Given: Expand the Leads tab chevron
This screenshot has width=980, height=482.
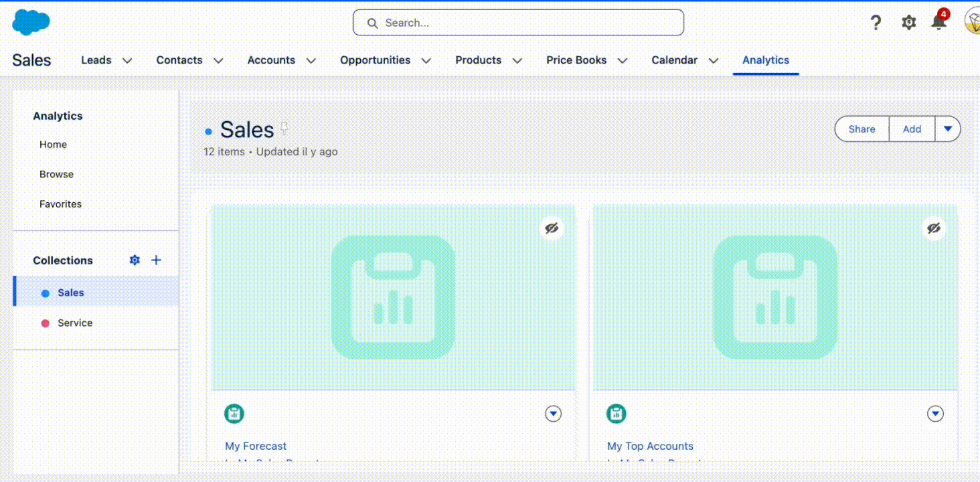Looking at the screenshot, I should 127,60.
